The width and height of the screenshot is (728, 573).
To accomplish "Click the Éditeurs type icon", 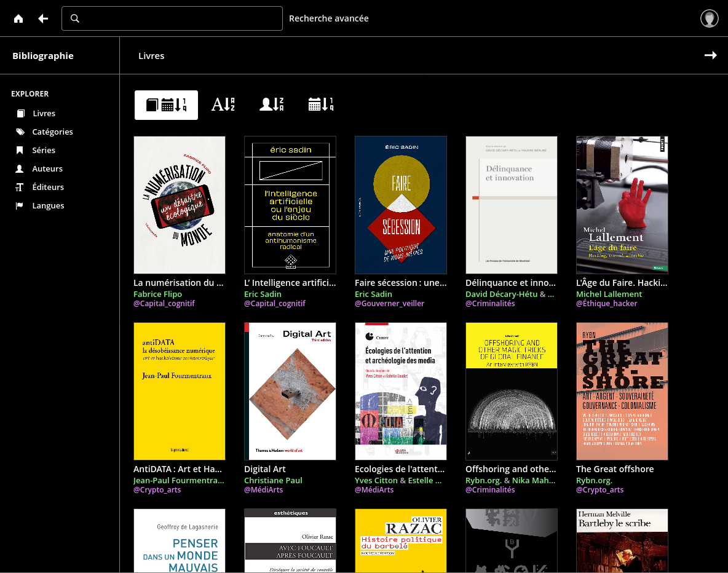I will tap(20, 187).
